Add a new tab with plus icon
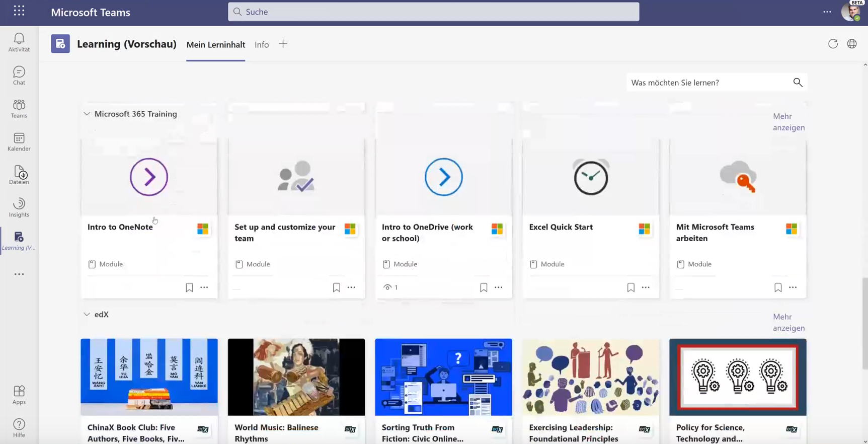This screenshot has width=868, height=444. 283,44
